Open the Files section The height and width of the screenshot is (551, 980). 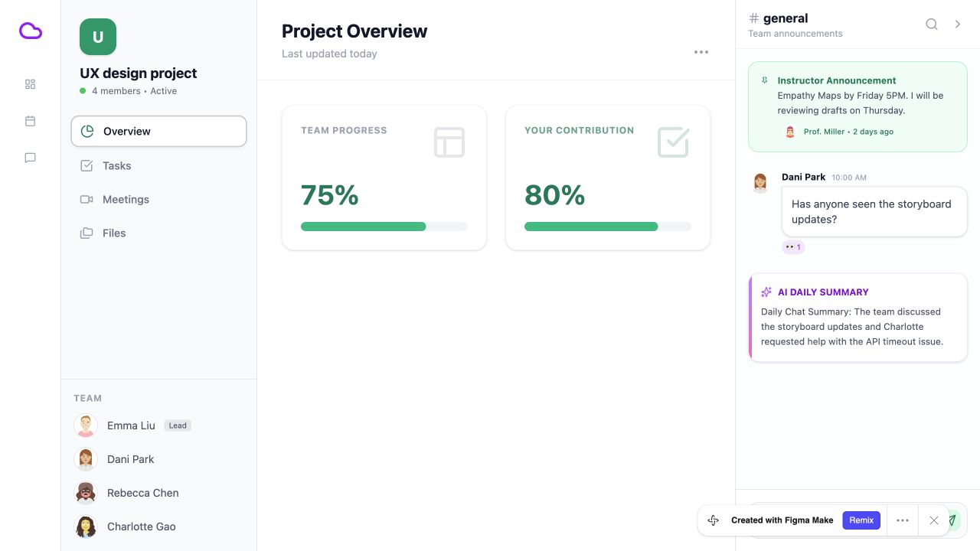pyautogui.click(x=158, y=233)
